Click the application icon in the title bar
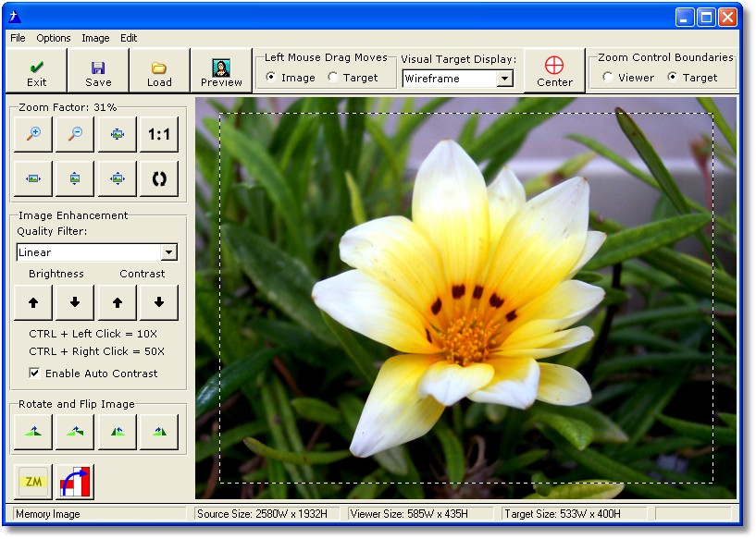Viewport: 756px width, 539px height. coord(15,18)
